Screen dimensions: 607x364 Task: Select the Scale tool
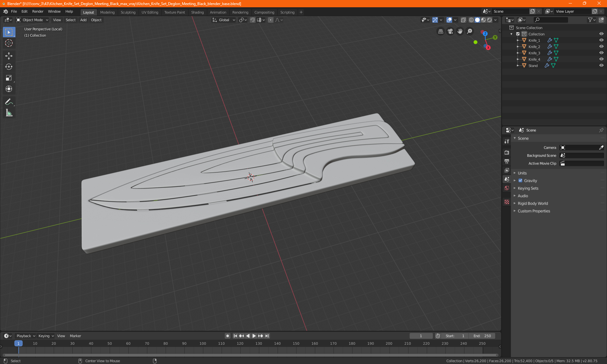click(x=9, y=78)
